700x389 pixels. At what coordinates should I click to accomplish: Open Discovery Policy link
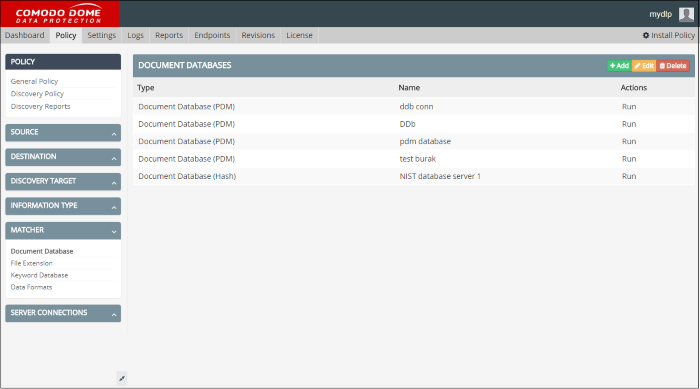point(37,94)
